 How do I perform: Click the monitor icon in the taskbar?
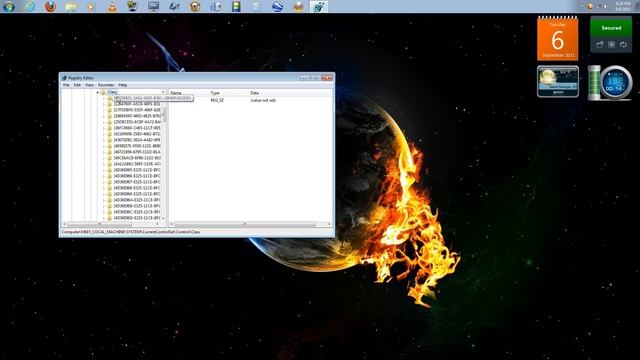(153, 6)
